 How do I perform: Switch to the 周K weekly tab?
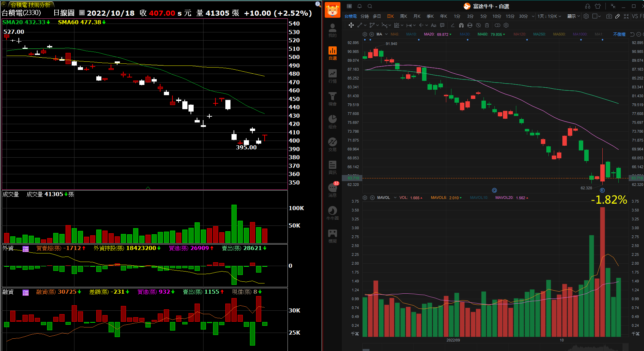click(404, 16)
